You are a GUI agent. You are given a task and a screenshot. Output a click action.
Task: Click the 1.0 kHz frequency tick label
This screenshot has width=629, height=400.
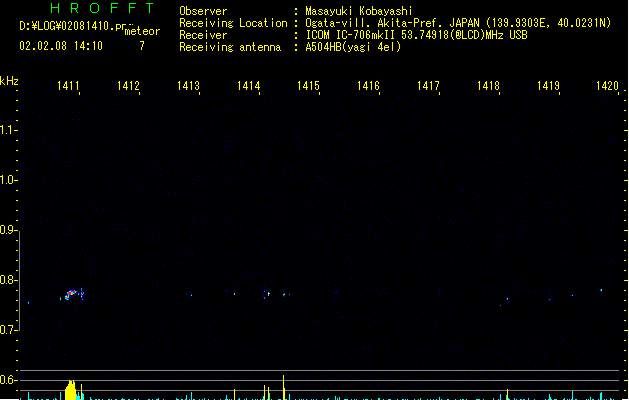click(8, 180)
